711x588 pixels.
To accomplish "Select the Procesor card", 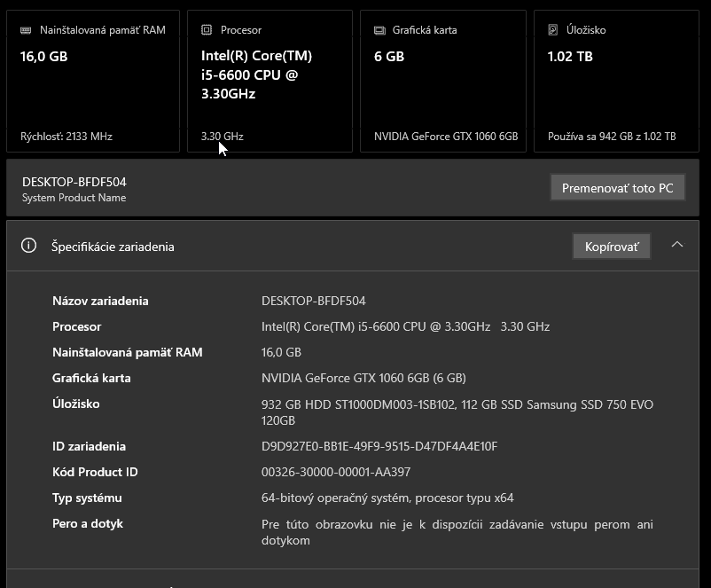I will (270, 80).
